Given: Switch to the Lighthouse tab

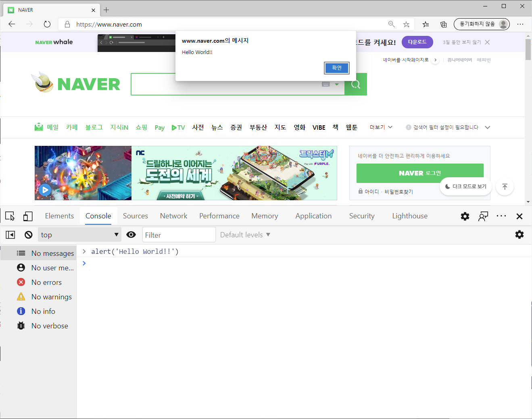Looking at the screenshot, I should pos(410,216).
